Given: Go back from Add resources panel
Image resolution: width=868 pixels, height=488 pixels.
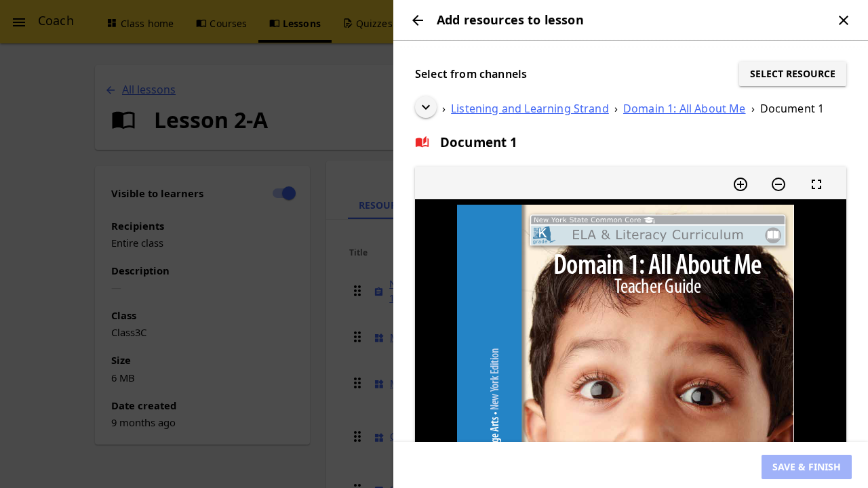Looking at the screenshot, I should point(418,20).
